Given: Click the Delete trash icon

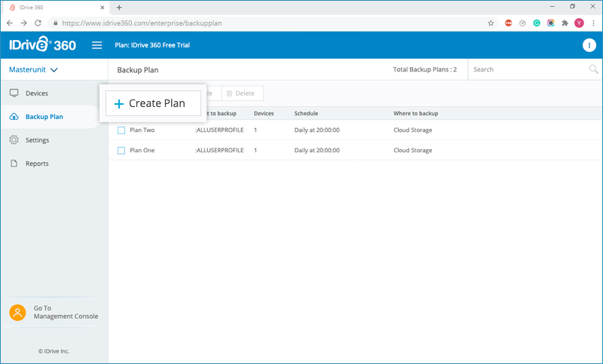Looking at the screenshot, I should pyautogui.click(x=229, y=93).
